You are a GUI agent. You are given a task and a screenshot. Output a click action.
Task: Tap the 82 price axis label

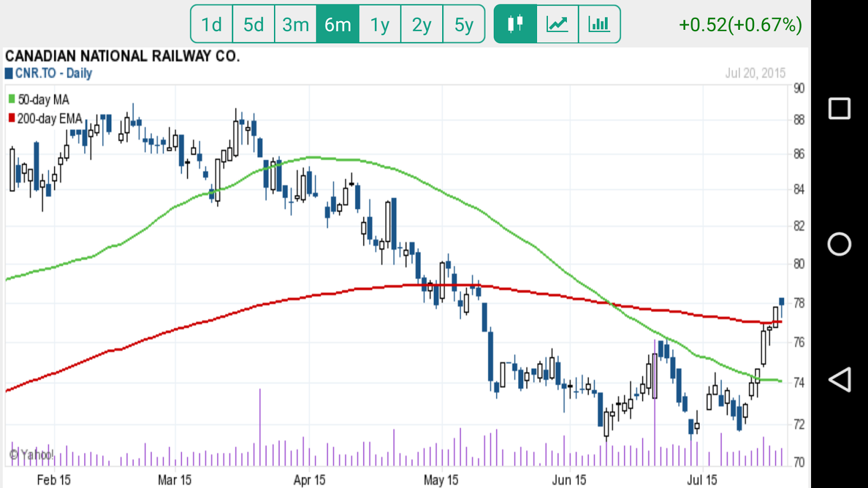(799, 226)
